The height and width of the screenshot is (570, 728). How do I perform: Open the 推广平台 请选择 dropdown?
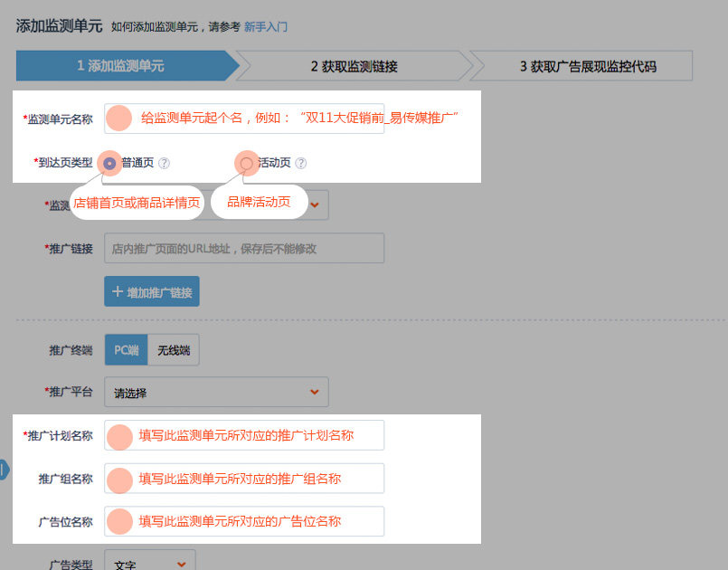pyautogui.click(x=216, y=393)
